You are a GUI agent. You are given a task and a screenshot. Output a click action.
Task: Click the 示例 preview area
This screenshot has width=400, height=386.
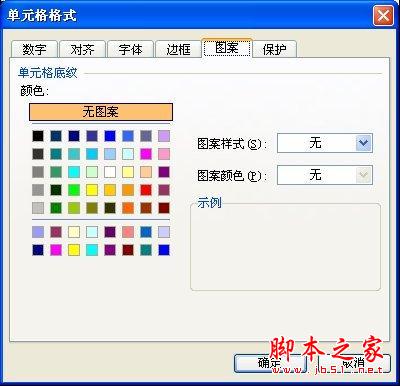click(285, 247)
